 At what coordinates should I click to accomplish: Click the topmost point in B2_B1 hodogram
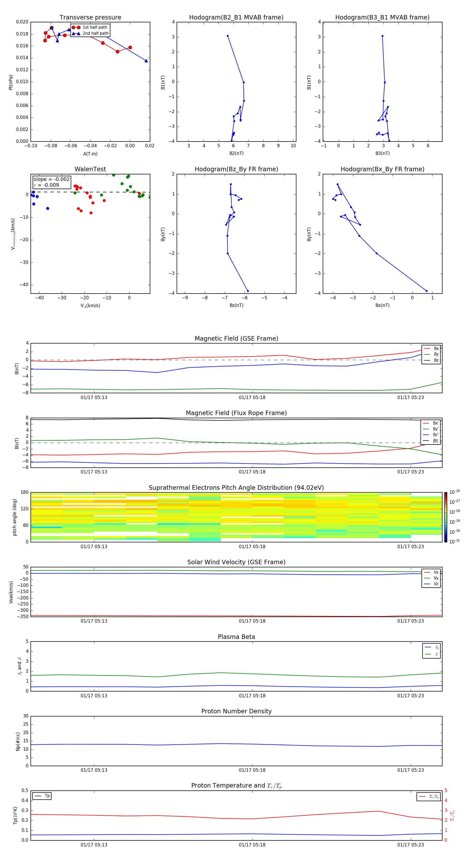pyautogui.click(x=228, y=36)
